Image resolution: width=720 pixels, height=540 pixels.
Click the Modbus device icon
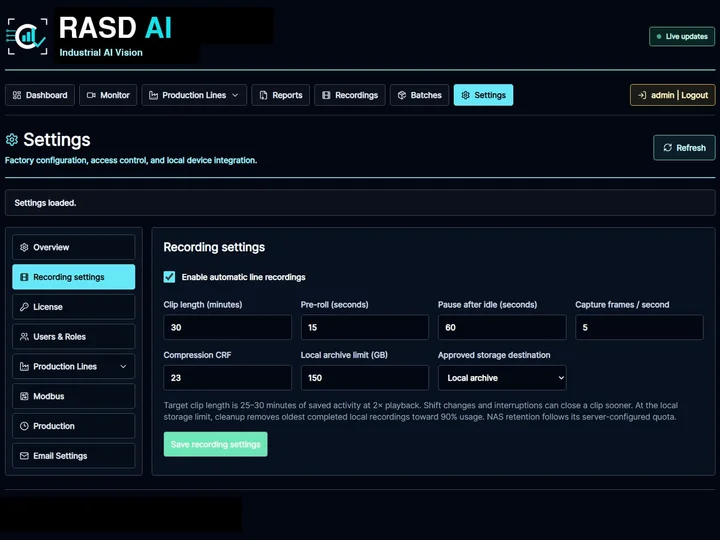click(x=24, y=396)
